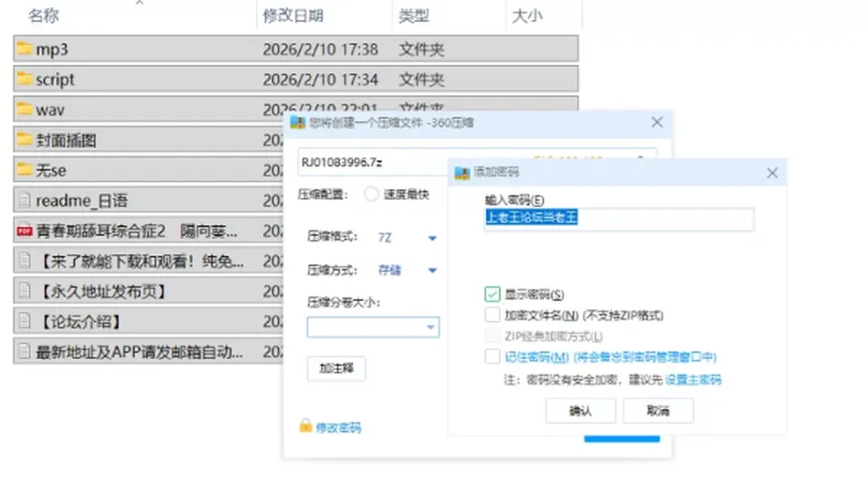The image size is (868, 483).
Task: Open the 设置主密码 link
Action: (693, 379)
